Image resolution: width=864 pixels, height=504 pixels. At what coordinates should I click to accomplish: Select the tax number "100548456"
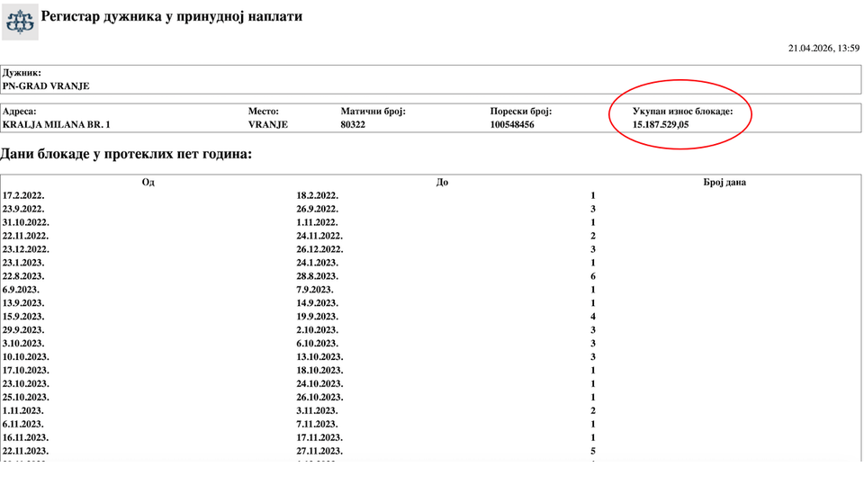point(512,124)
